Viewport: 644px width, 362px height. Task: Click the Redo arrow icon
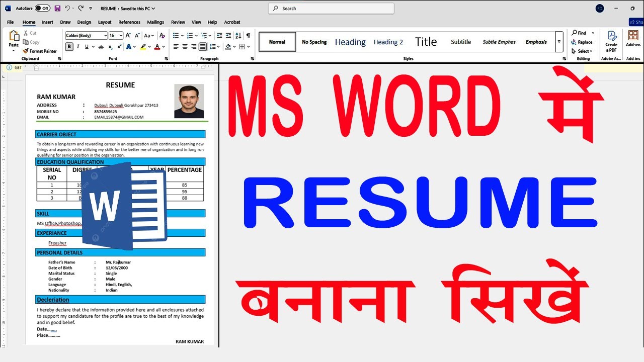(80, 9)
